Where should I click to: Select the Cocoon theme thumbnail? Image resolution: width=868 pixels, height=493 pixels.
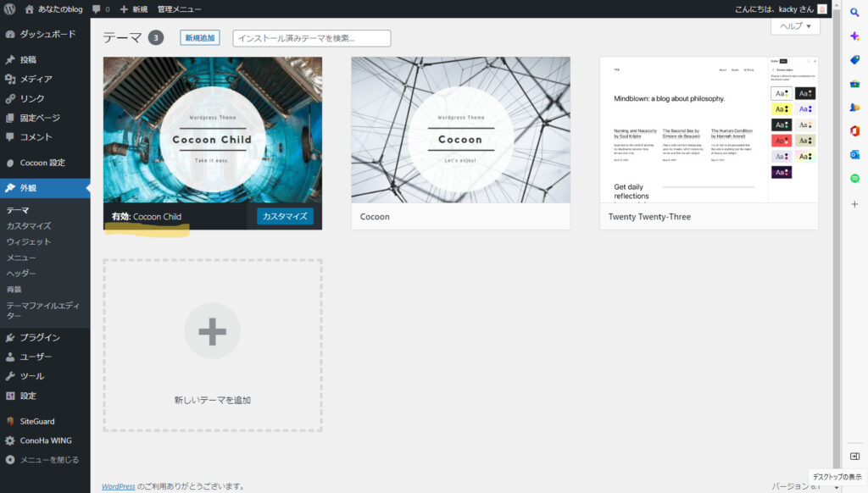[x=460, y=130]
